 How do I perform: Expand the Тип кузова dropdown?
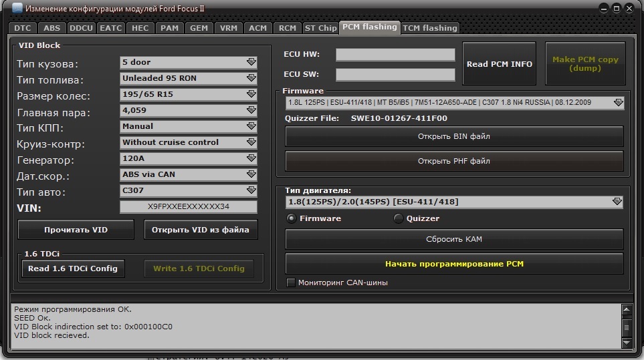coord(251,62)
